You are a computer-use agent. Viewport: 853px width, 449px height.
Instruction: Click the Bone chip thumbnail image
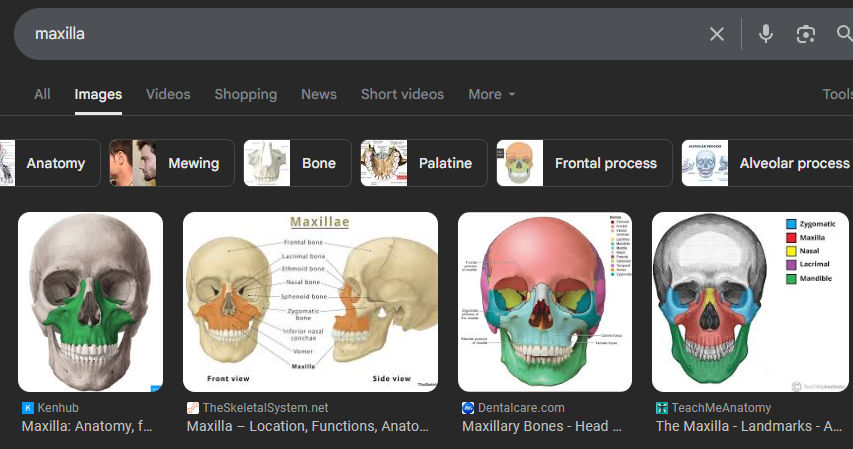coord(267,163)
